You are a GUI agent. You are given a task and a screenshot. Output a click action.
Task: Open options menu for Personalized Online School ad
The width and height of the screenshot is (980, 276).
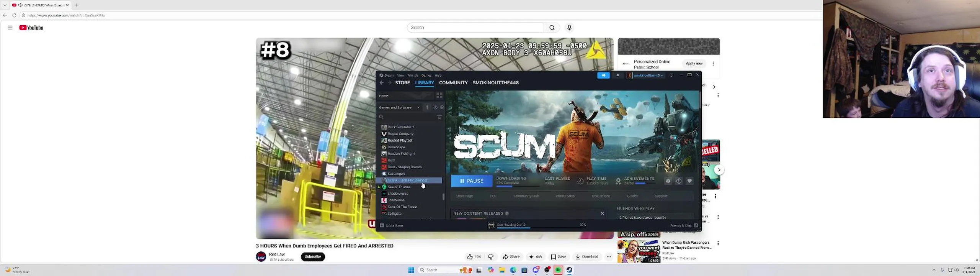click(713, 64)
